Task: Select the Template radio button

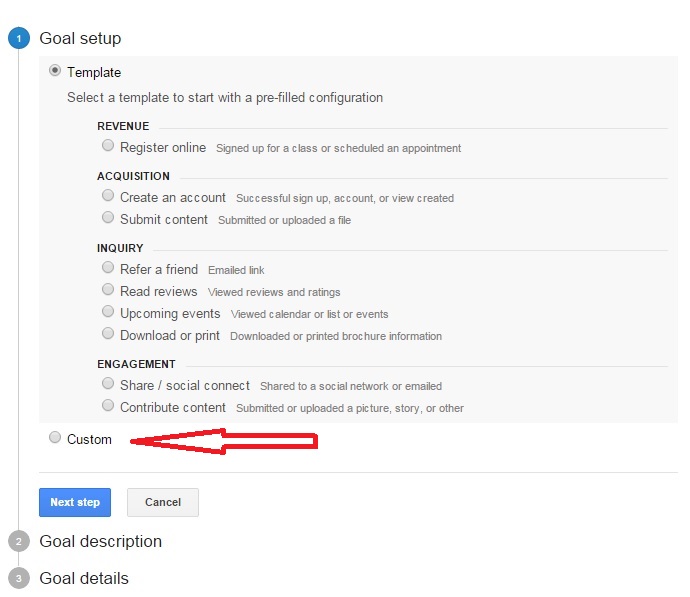Action: [x=55, y=71]
